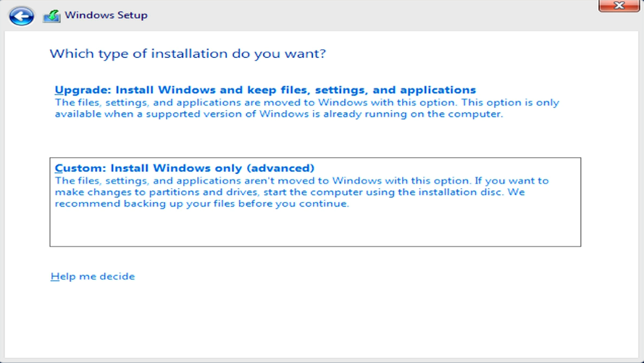Click 'make changes to partitions and drives' line

(290, 192)
